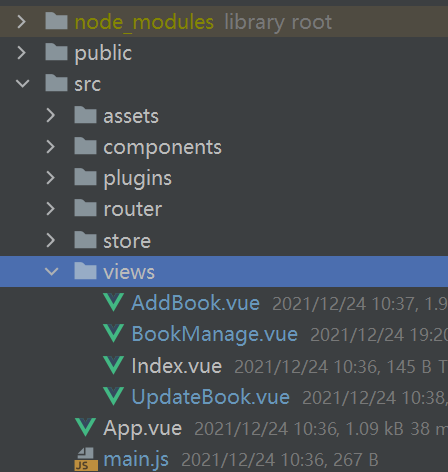Viewport: 448px width, 472px height.
Task: Click the Vue icon beside AddBook.vue
Action: [114, 302]
